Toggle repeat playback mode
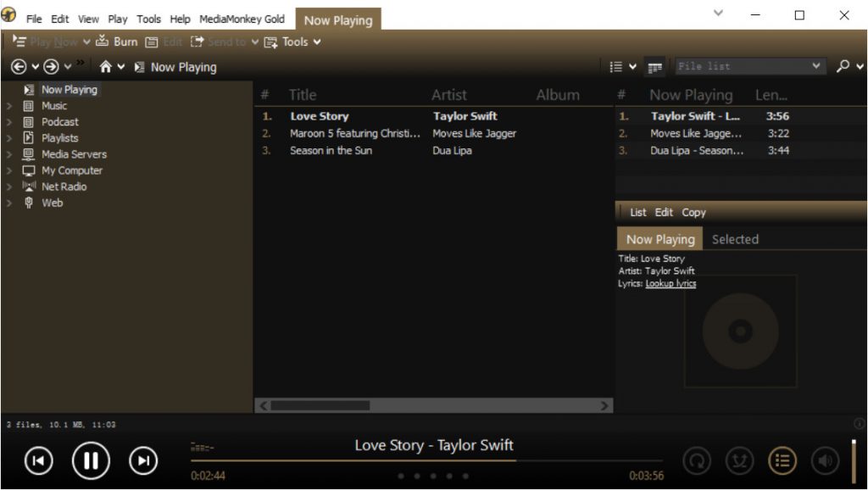Screen dimensions: 868x490 click(x=697, y=460)
